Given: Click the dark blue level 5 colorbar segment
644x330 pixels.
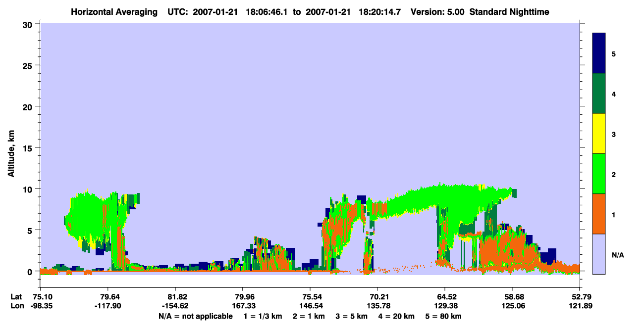Looking at the screenshot, I should [x=599, y=53].
